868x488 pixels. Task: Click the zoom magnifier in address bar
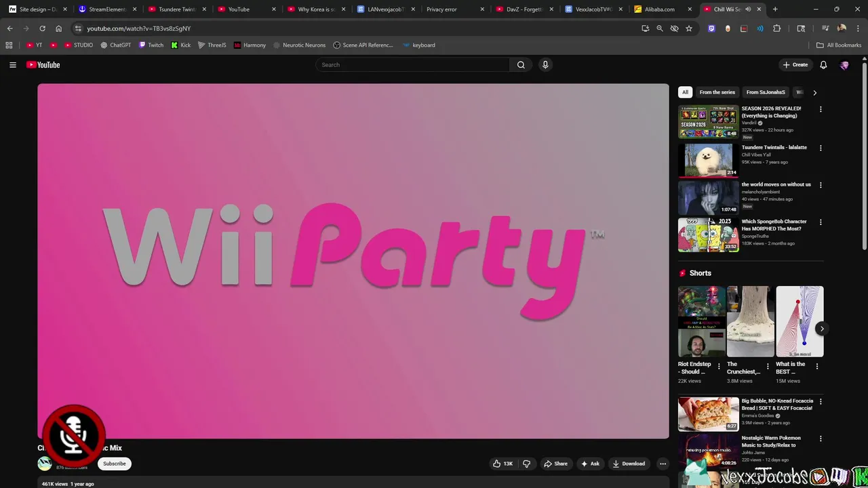pos(659,28)
